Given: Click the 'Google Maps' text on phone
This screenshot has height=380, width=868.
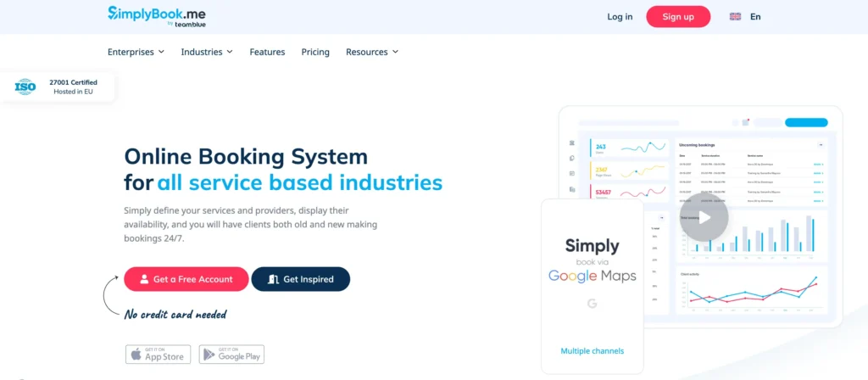Looking at the screenshot, I should click(592, 276).
